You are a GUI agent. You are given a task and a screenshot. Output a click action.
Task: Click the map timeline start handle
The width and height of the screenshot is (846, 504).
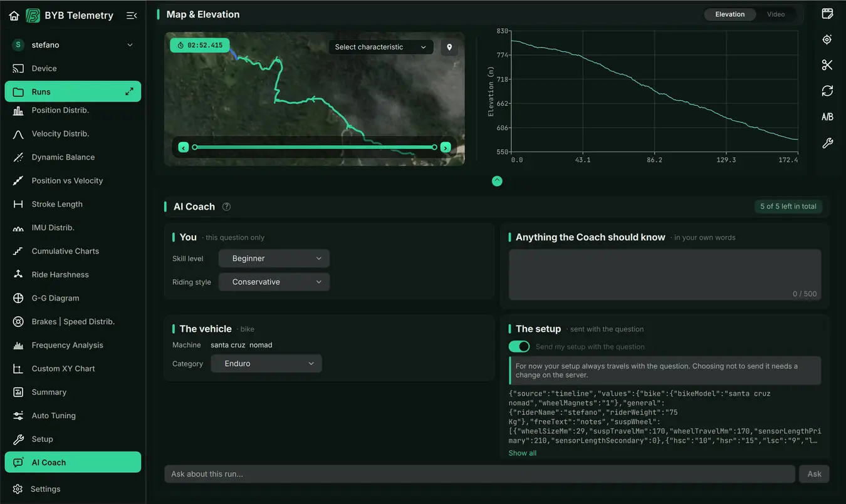(195, 148)
